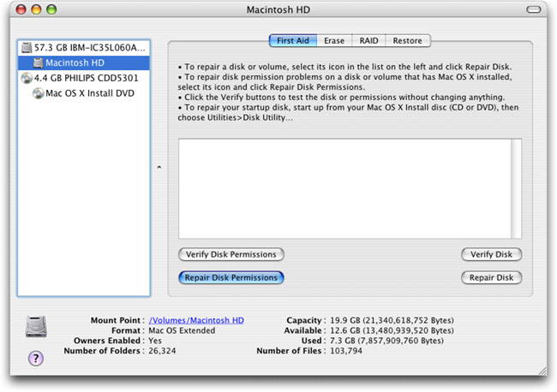
Task: Click inside the empty First Aid log area
Action: pyautogui.click(x=344, y=188)
